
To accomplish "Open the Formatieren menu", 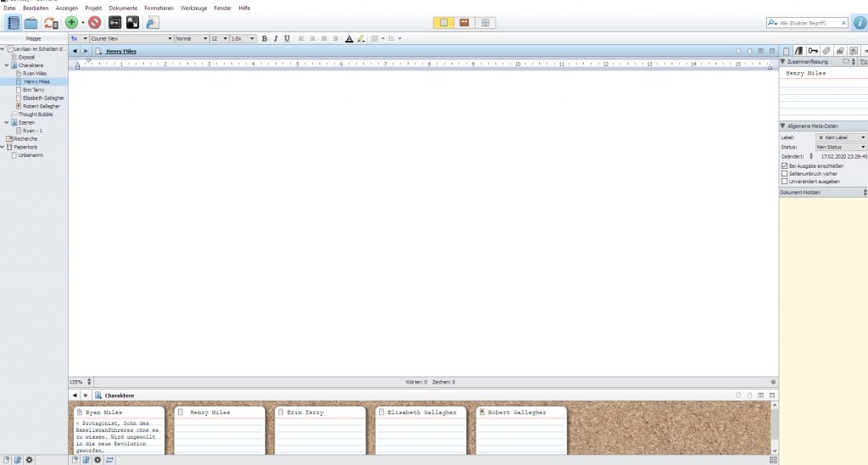I will point(159,8).
